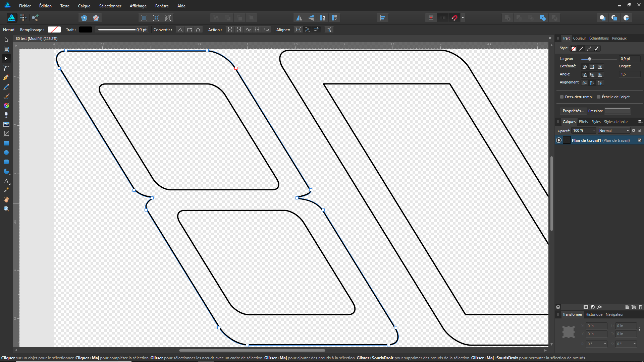Viewport: 644px width, 362px height.
Task: Select the Pen tool in the toolbar
Action: [6, 77]
